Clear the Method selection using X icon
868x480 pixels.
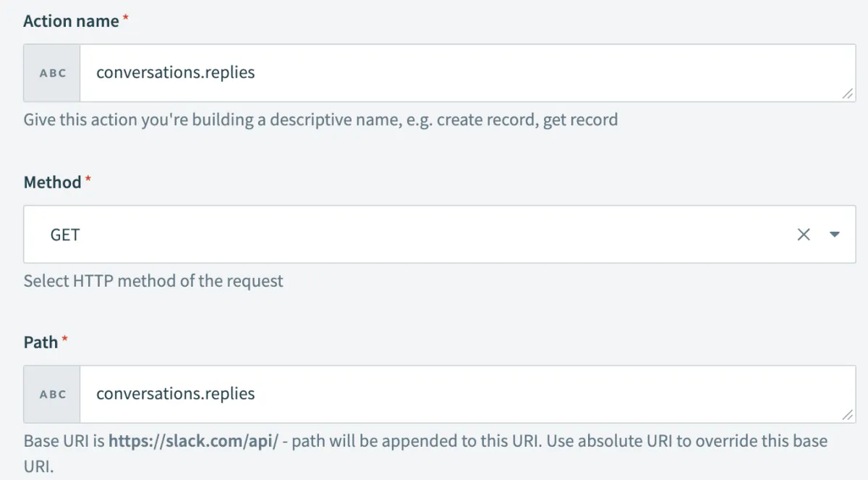(803, 235)
